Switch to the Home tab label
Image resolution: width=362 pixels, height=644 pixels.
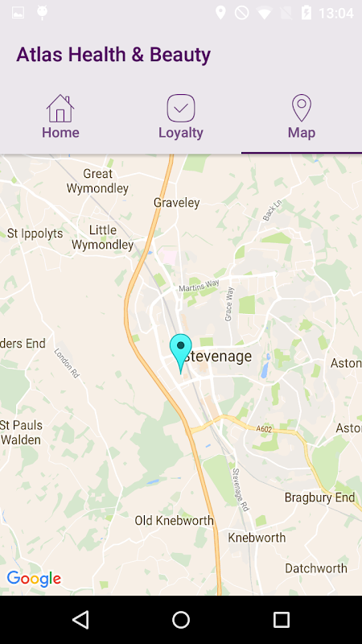click(x=60, y=133)
